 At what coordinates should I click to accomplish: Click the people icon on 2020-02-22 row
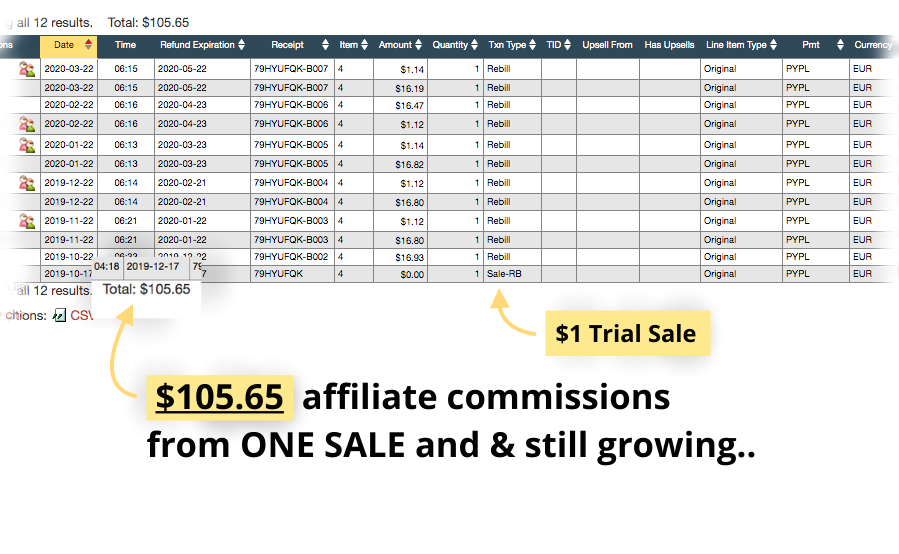(26, 124)
